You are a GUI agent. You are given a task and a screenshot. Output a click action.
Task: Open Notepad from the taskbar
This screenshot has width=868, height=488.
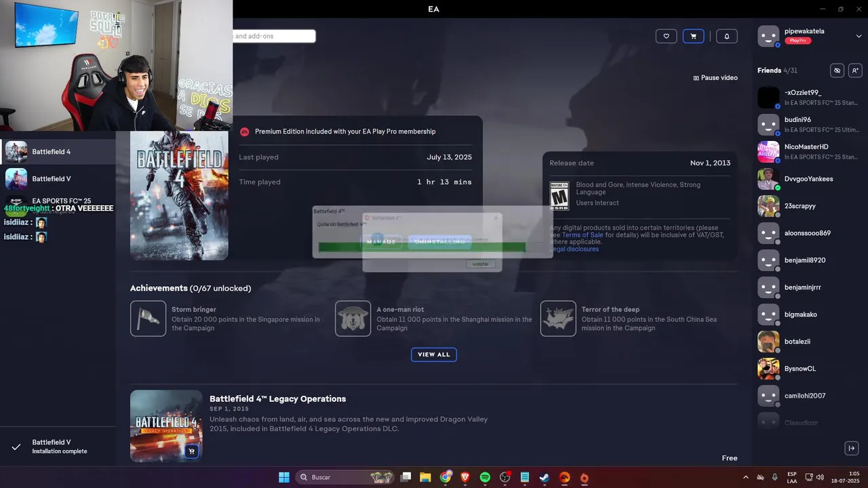tap(525, 477)
